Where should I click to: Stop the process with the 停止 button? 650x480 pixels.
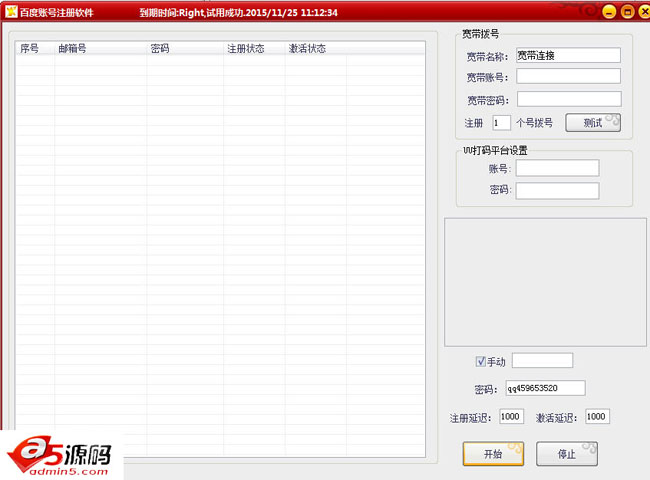[x=567, y=454]
